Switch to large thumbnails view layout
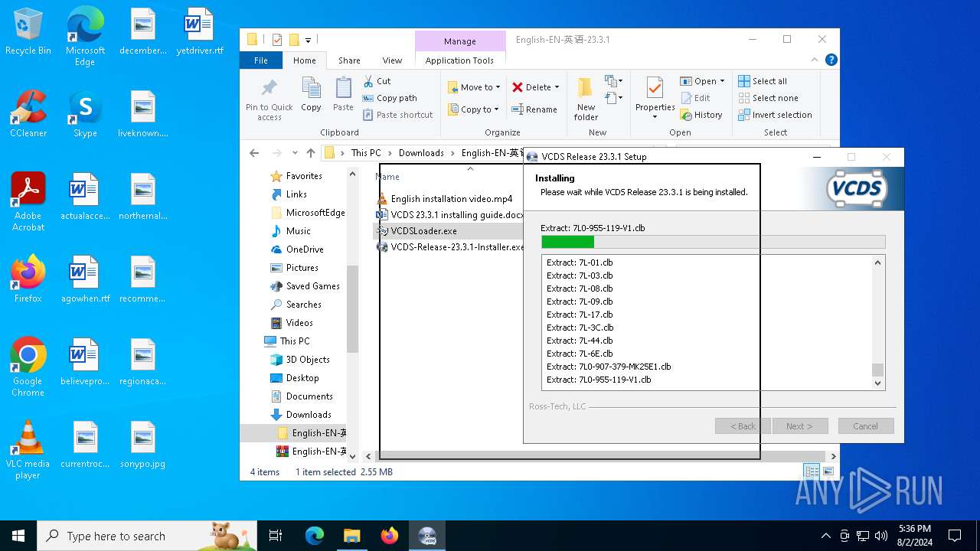The height and width of the screenshot is (551, 980). click(x=828, y=472)
